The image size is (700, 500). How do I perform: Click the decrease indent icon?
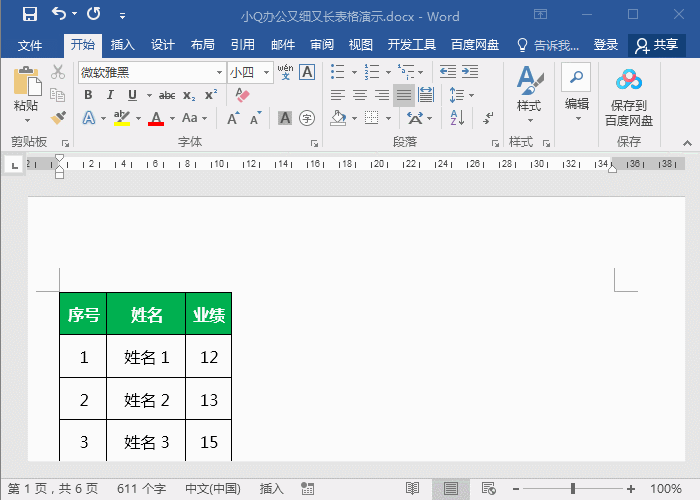pos(447,71)
